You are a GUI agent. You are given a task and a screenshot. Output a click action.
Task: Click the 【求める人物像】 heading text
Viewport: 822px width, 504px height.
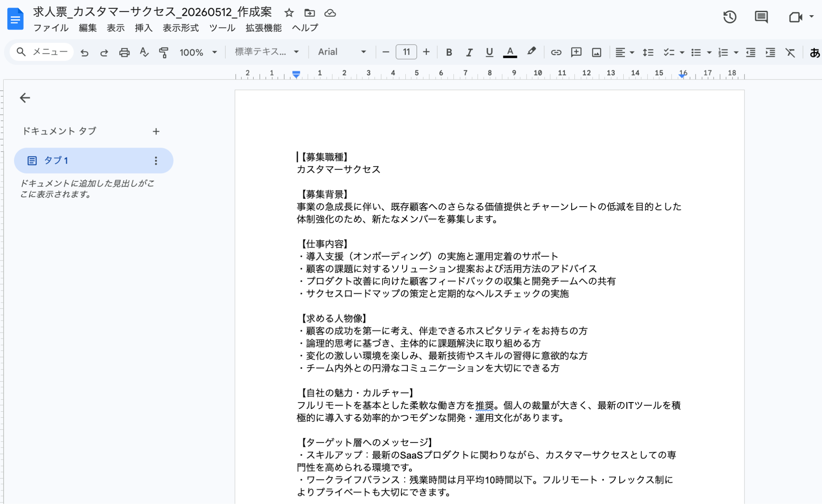[x=334, y=319]
